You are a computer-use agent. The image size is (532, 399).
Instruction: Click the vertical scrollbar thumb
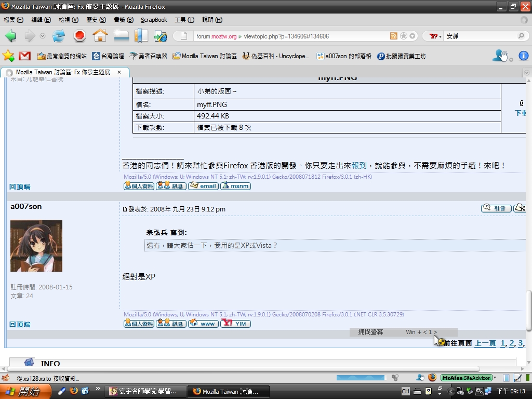pos(528,309)
